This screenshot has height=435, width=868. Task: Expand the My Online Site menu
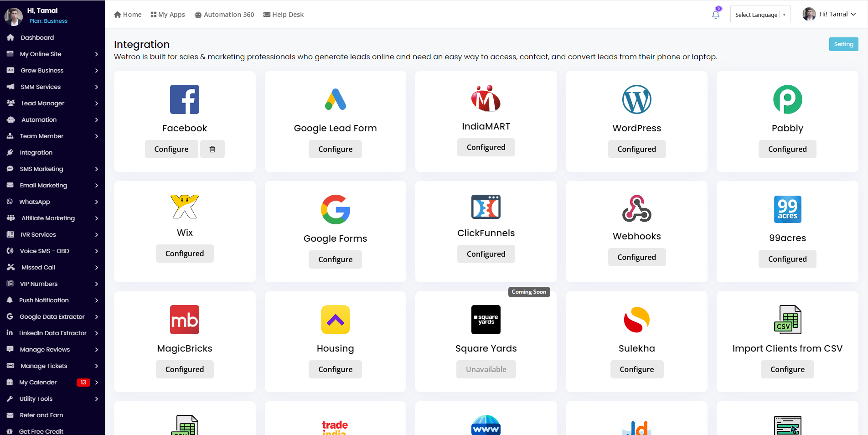(x=52, y=54)
